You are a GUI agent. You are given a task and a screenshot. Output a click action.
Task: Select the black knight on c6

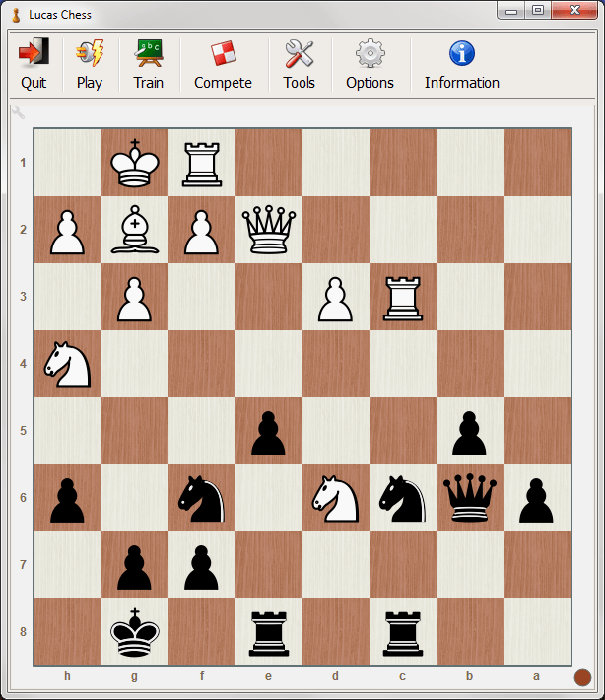(x=402, y=498)
